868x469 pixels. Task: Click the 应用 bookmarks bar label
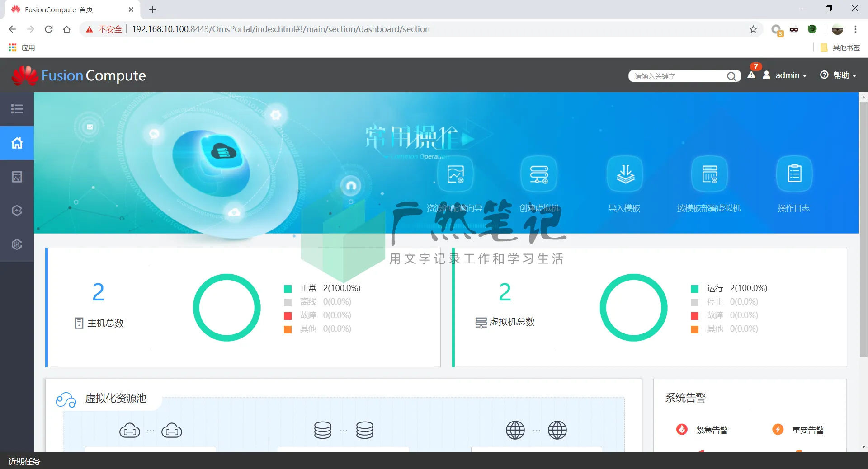tap(28, 47)
